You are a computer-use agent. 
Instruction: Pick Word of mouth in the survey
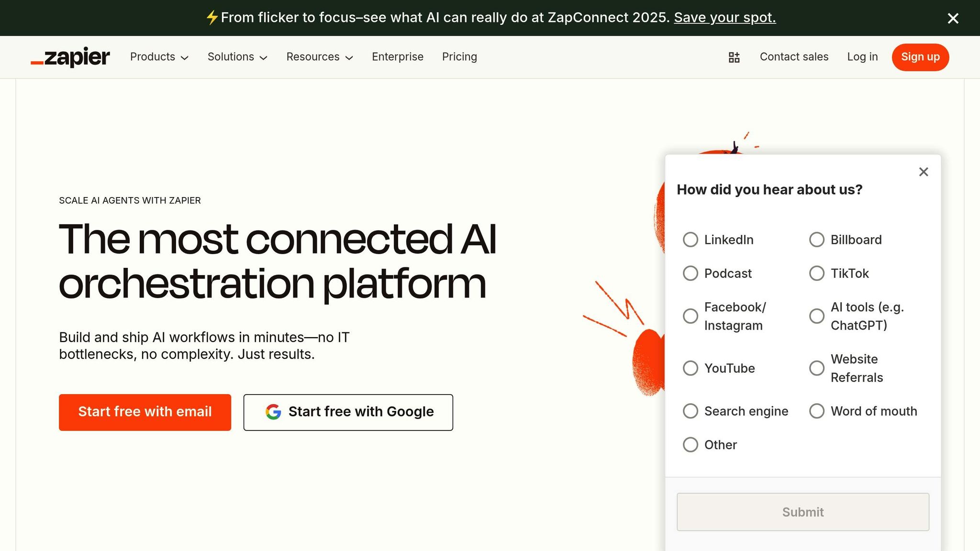816,411
